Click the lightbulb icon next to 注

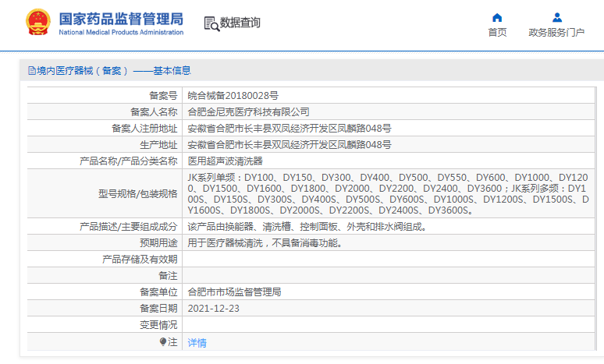(163, 341)
